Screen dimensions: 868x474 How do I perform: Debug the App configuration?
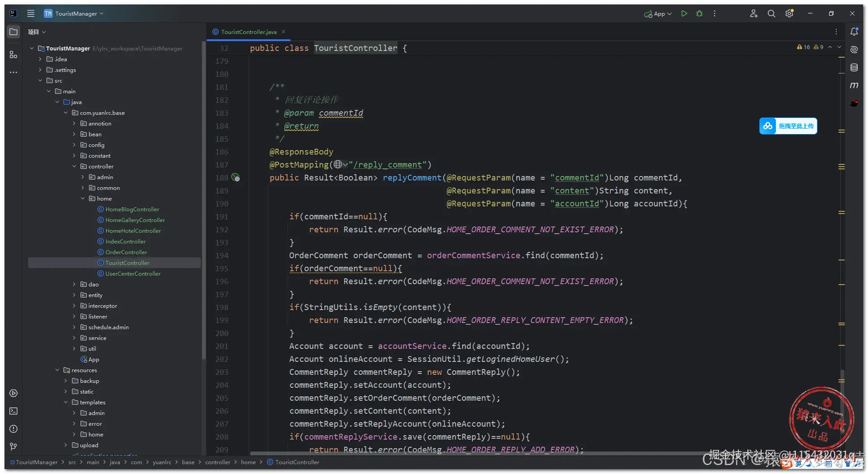[x=699, y=13]
